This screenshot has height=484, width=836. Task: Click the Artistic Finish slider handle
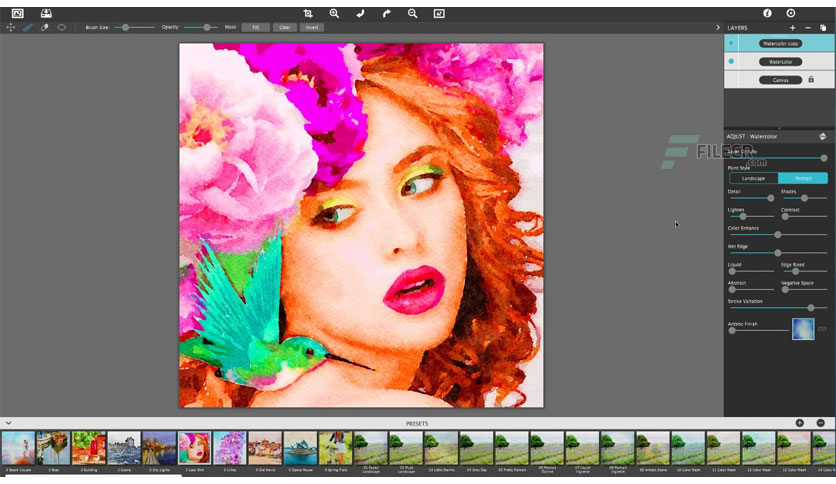point(732,330)
